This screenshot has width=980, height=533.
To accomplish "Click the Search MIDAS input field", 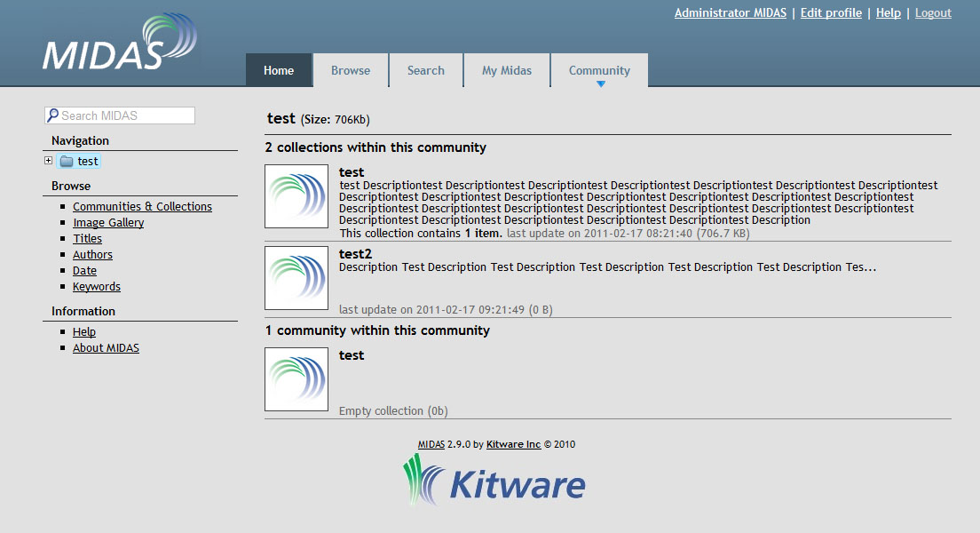I will pos(126,115).
